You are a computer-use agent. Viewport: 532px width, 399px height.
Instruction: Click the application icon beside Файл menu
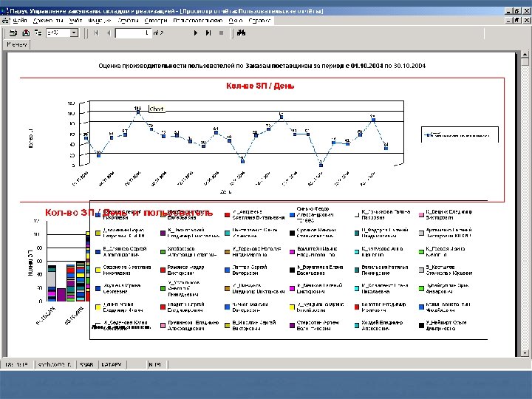(x=6, y=21)
